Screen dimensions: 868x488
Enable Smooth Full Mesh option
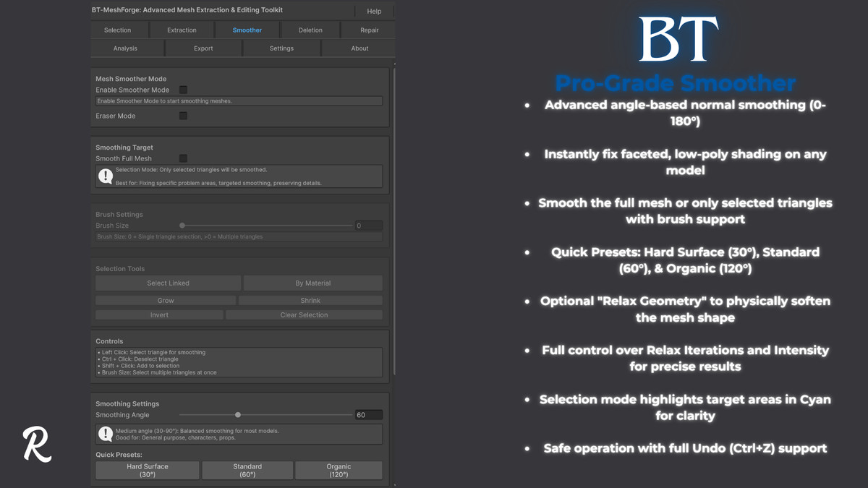[x=184, y=158]
